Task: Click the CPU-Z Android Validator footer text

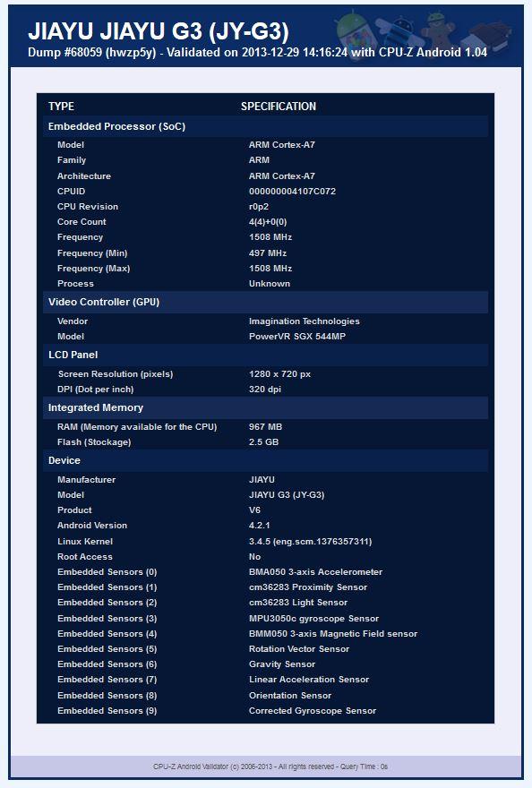Action: coord(270,767)
